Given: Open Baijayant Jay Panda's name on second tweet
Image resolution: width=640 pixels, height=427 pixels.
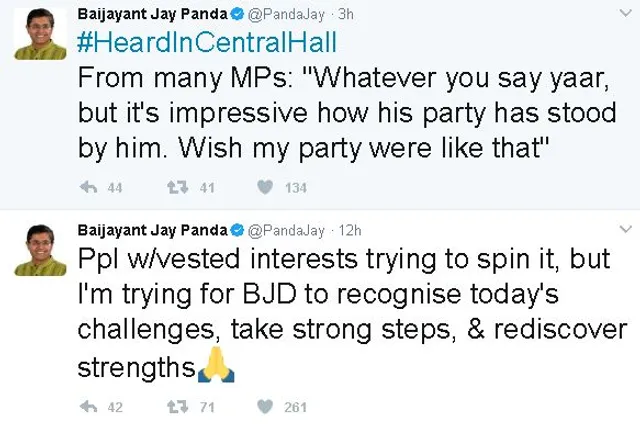Looking at the screenshot, I should coord(153,229).
